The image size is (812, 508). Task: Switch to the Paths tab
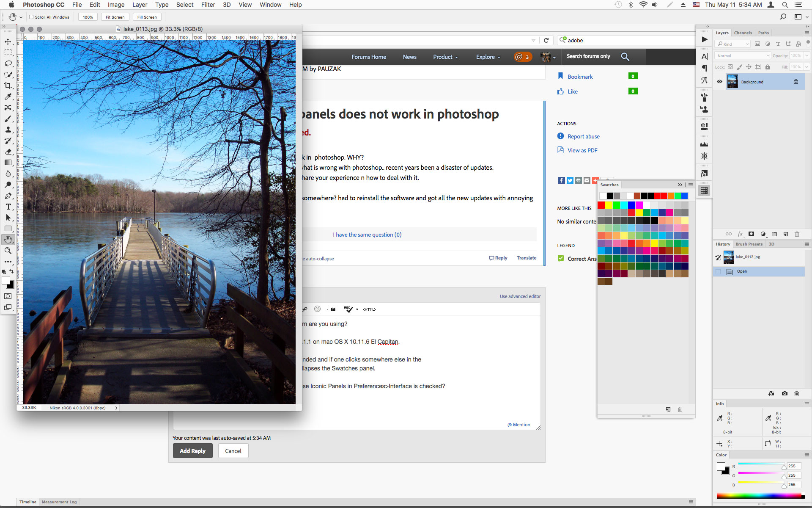tap(763, 33)
